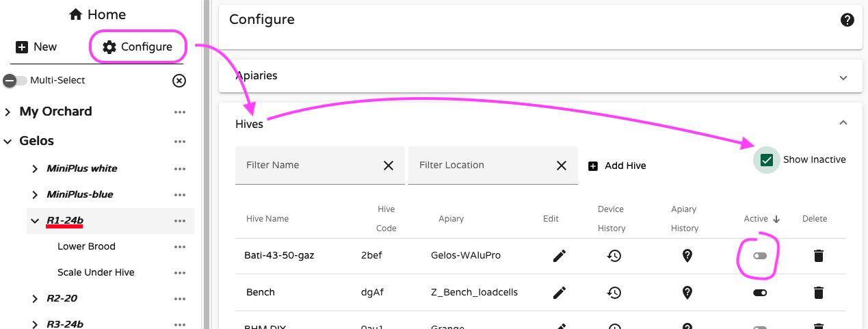Click the help question mark icon
Screen dimensions: 868x329
tap(847, 20)
